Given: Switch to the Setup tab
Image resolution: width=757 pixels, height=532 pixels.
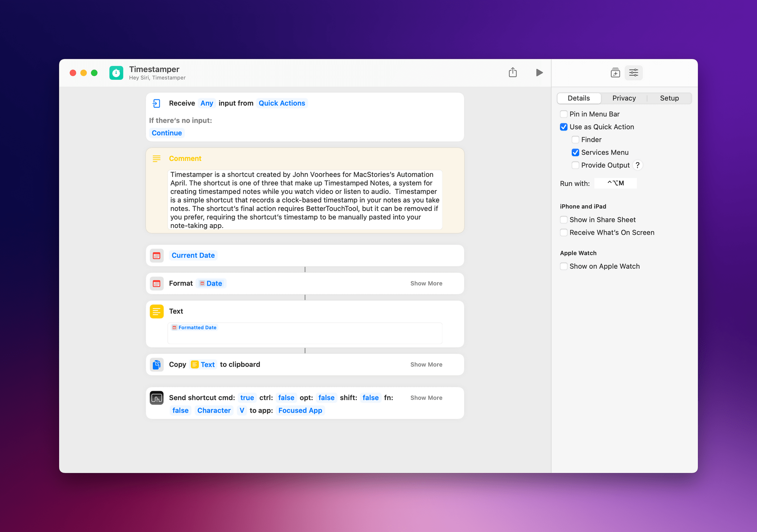Looking at the screenshot, I should [x=669, y=98].
